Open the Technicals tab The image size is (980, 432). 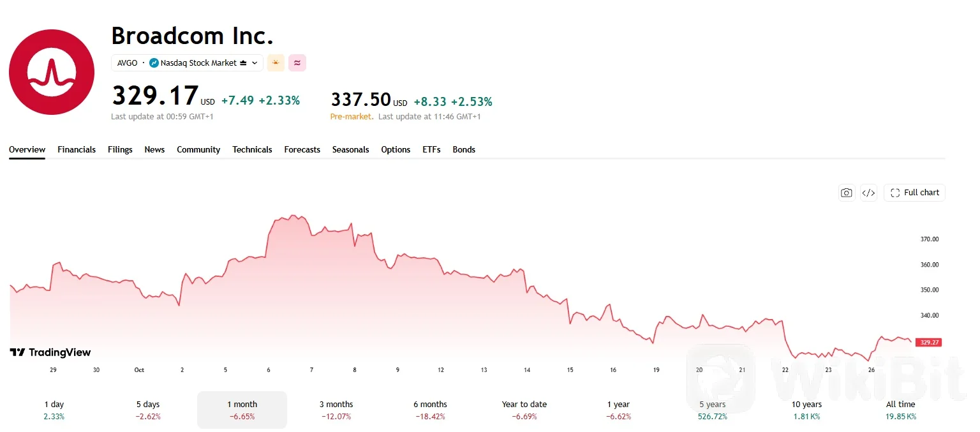coord(252,149)
